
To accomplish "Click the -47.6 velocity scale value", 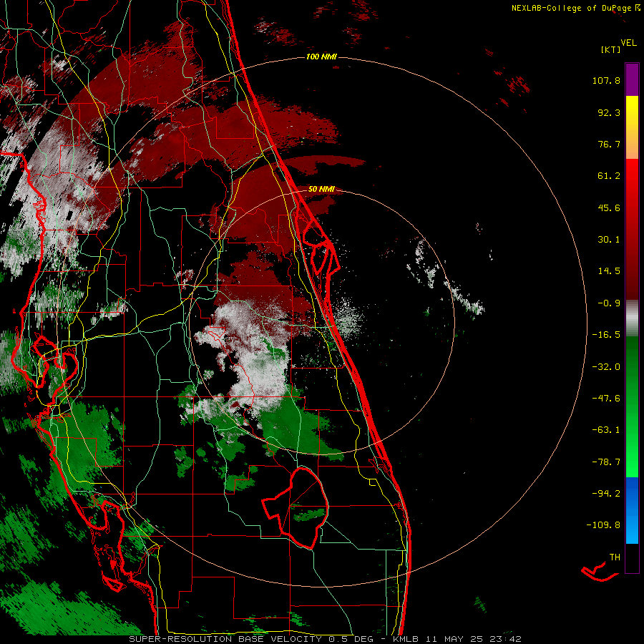I will (x=606, y=399).
